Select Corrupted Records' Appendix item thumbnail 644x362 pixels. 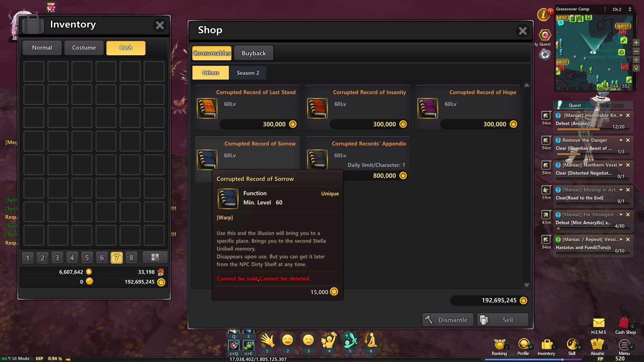(x=317, y=160)
